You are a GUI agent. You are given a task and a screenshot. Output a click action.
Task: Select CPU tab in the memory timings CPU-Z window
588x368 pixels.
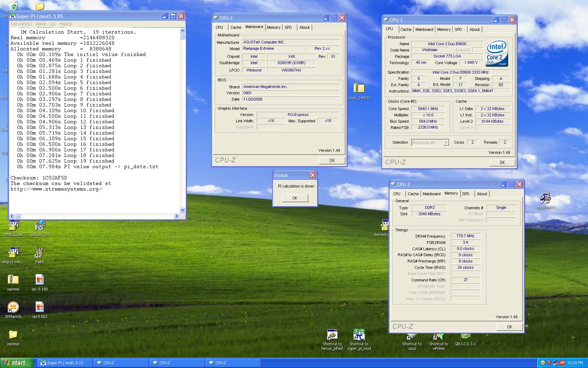[397, 194]
